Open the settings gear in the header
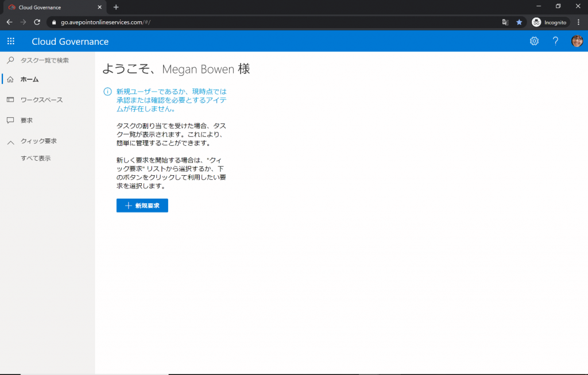This screenshot has height=375, width=588. point(534,41)
